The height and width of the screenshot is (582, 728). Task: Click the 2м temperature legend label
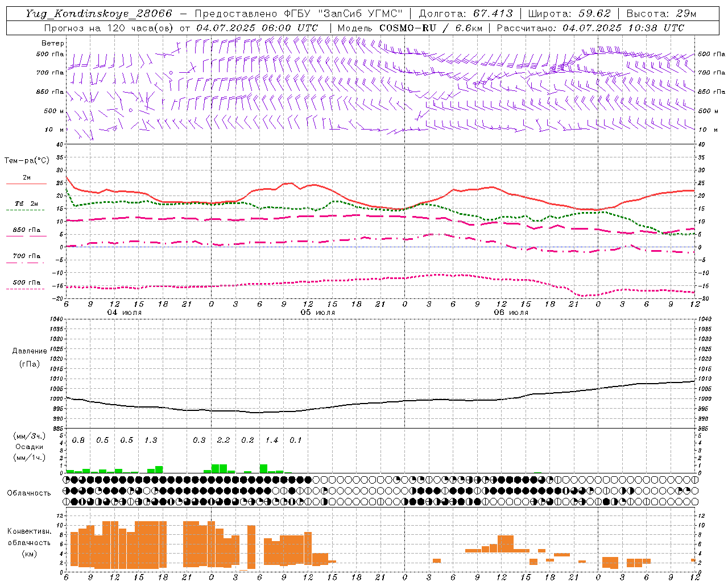27,178
